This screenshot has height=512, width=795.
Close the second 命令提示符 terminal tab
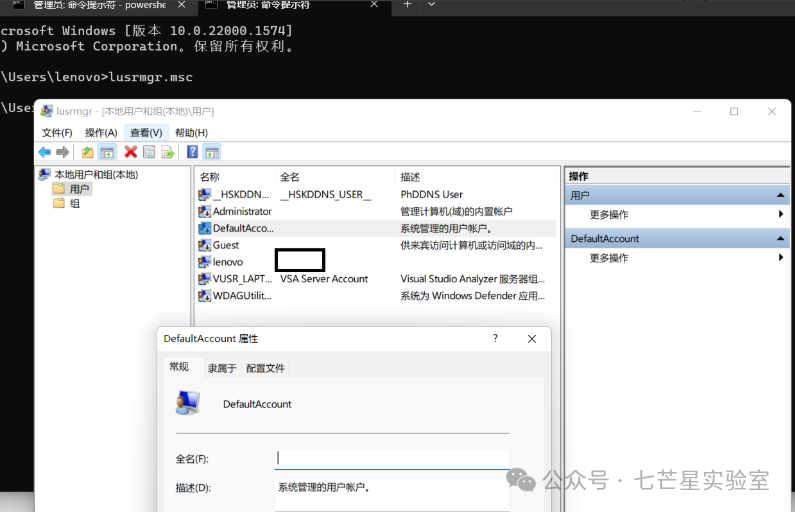374,5
